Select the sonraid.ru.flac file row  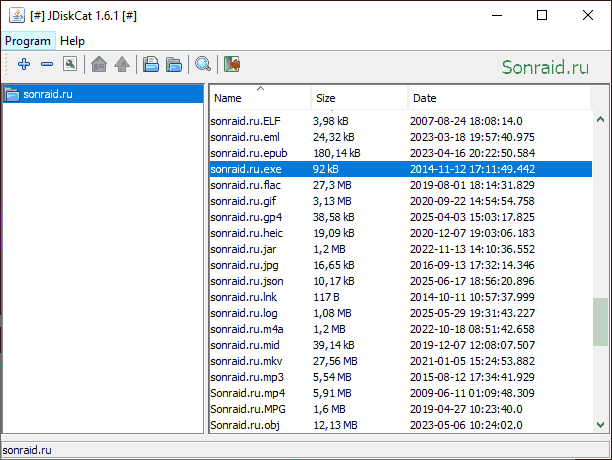click(x=401, y=185)
